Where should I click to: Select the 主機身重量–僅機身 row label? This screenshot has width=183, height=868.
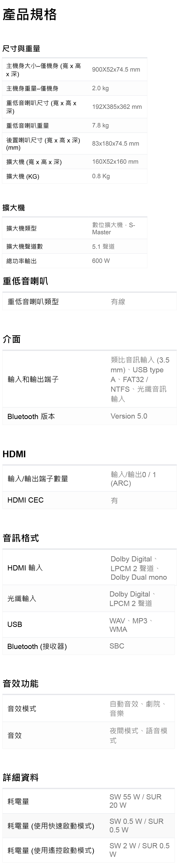pyautogui.click(x=32, y=89)
